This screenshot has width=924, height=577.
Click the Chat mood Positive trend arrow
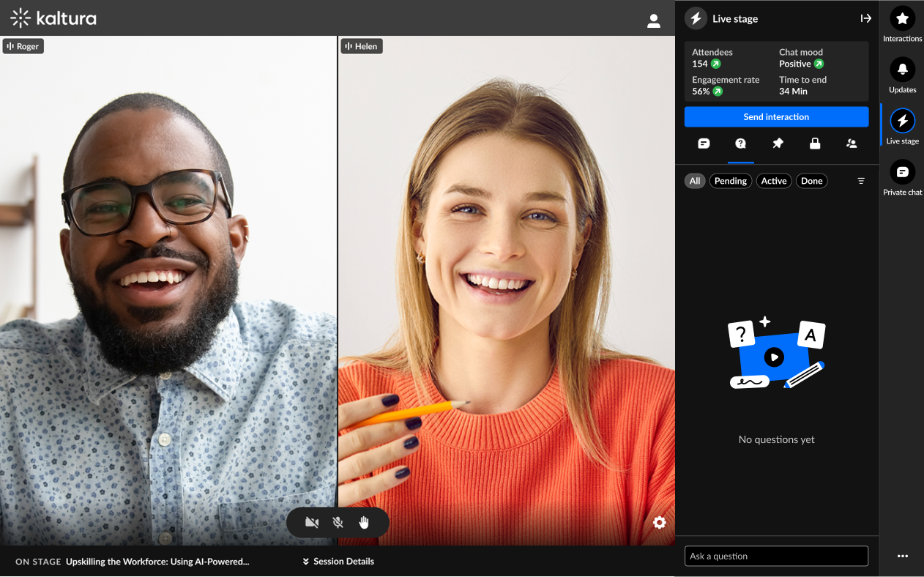click(x=819, y=64)
